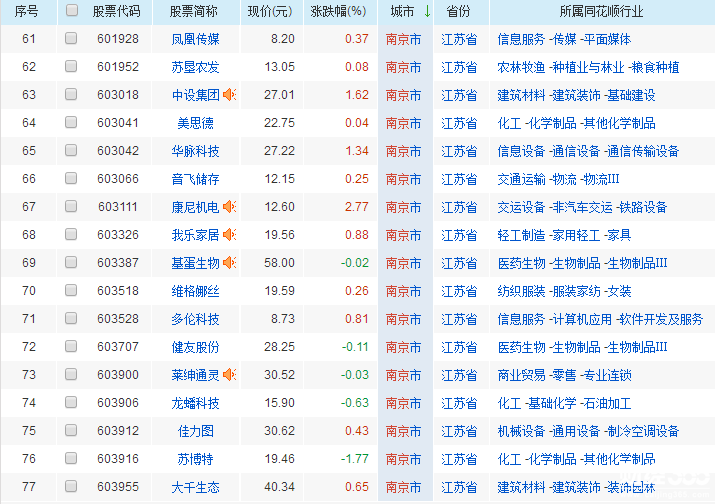Open the 音飞储存 stock link
The width and height of the screenshot is (715, 504).
(195, 179)
